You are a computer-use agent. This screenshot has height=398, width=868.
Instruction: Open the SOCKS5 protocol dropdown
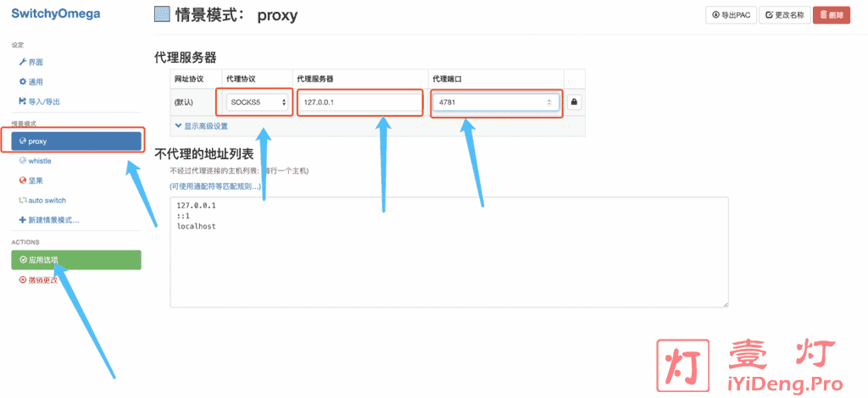pyautogui.click(x=258, y=102)
